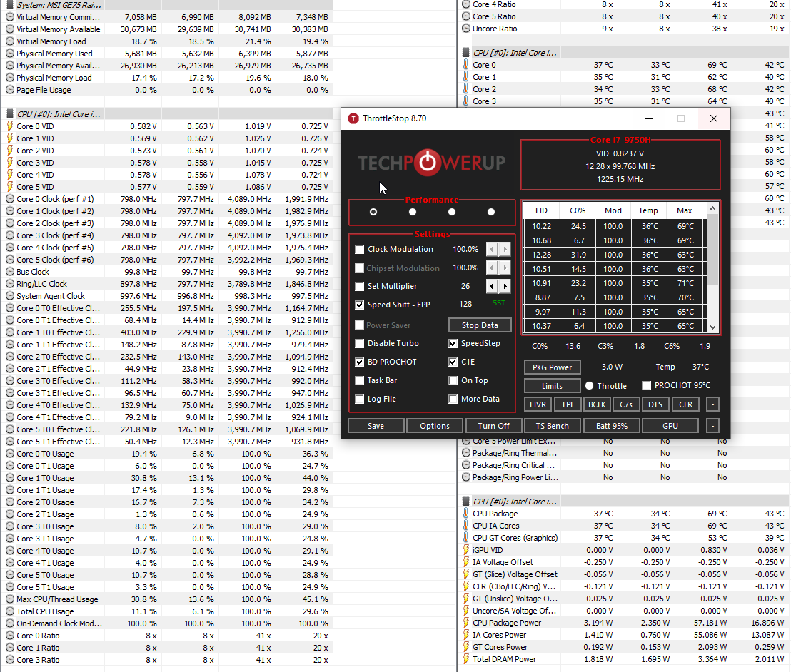Enable the Clock Modulation checkbox
791x672 pixels.
360,249
